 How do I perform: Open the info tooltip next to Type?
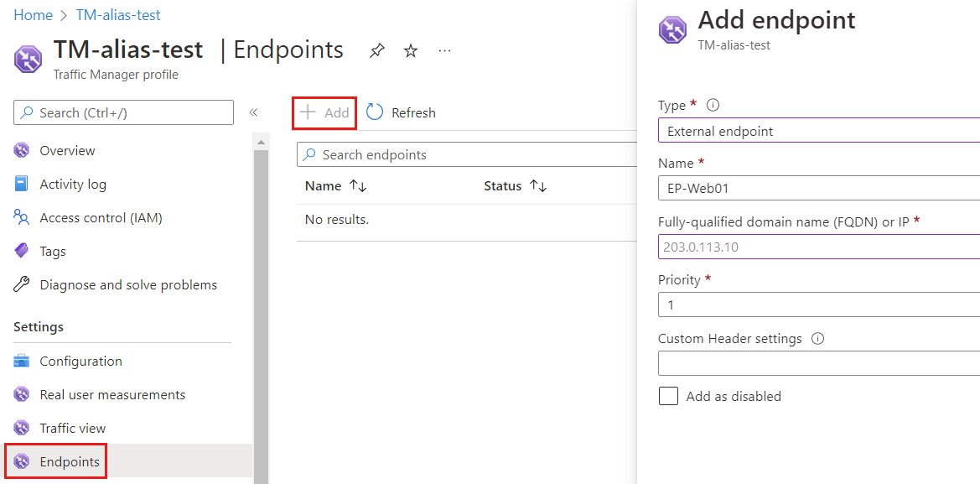(712, 104)
